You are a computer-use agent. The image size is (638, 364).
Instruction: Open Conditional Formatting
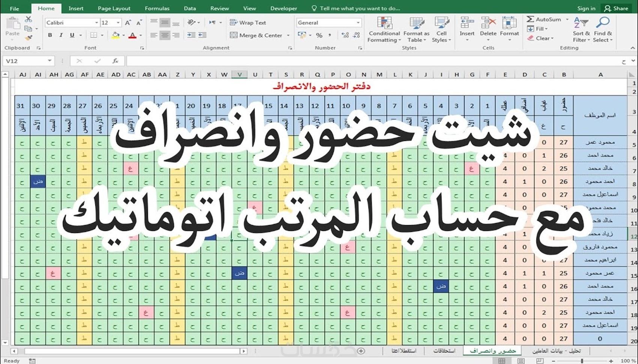384,30
